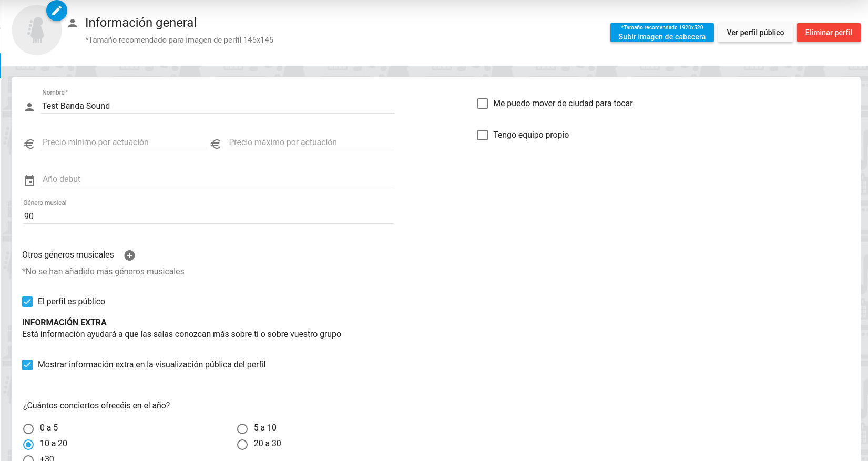
Task: Select the '0 a 5' concerts option
Action: point(28,429)
